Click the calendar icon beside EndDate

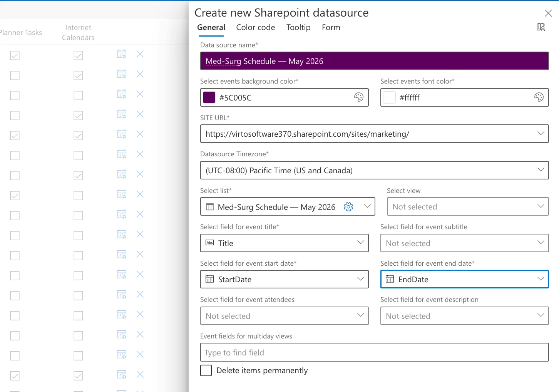390,279
